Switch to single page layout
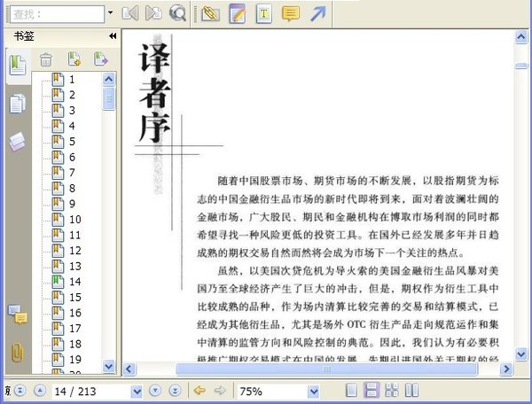 pos(351,391)
